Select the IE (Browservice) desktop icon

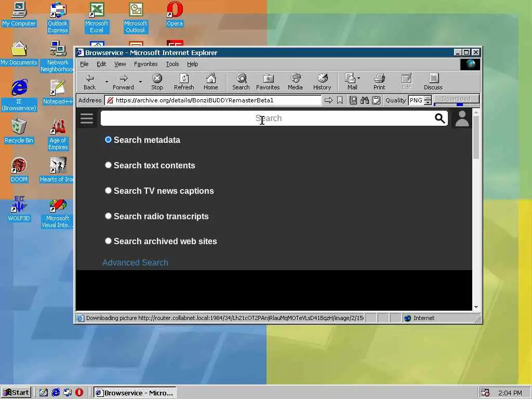click(19, 96)
